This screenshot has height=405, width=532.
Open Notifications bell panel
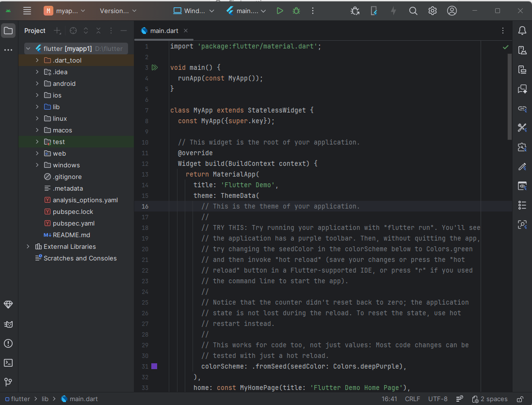coord(522,31)
